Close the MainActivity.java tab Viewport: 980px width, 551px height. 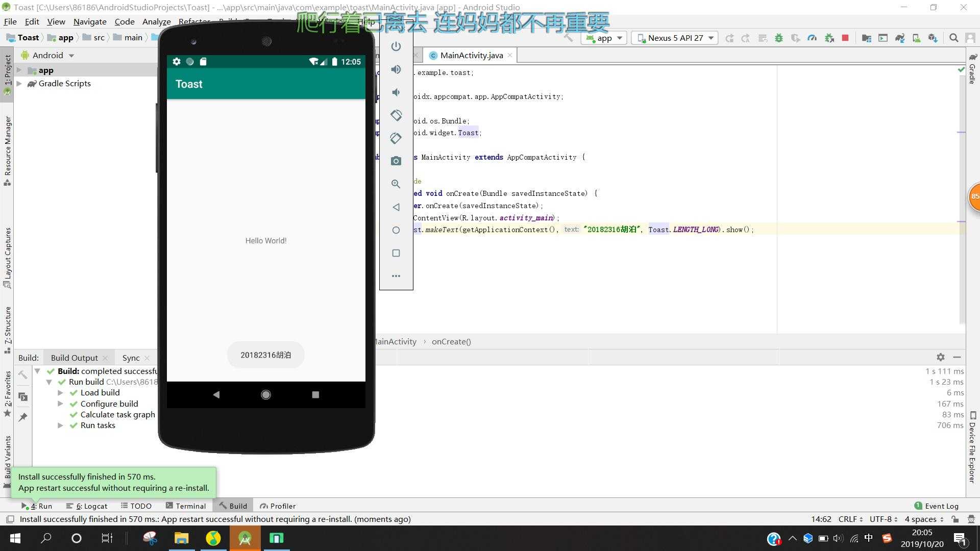(509, 55)
